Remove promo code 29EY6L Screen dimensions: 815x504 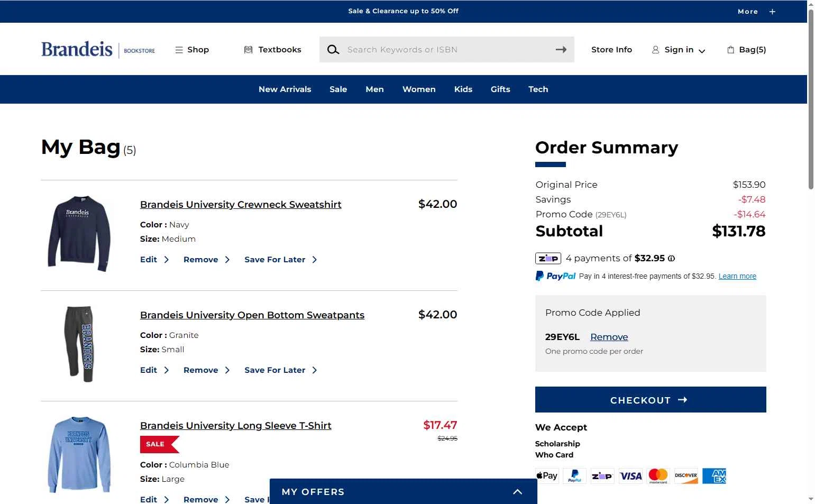point(609,337)
